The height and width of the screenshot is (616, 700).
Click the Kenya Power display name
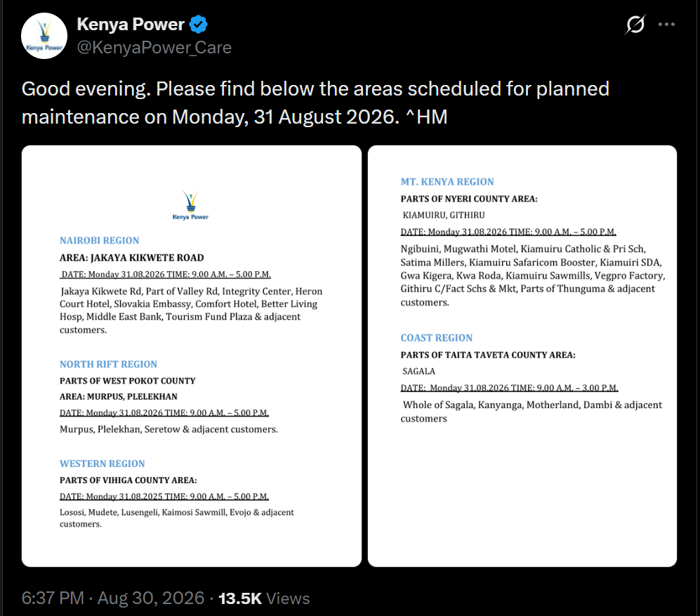coord(131,24)
